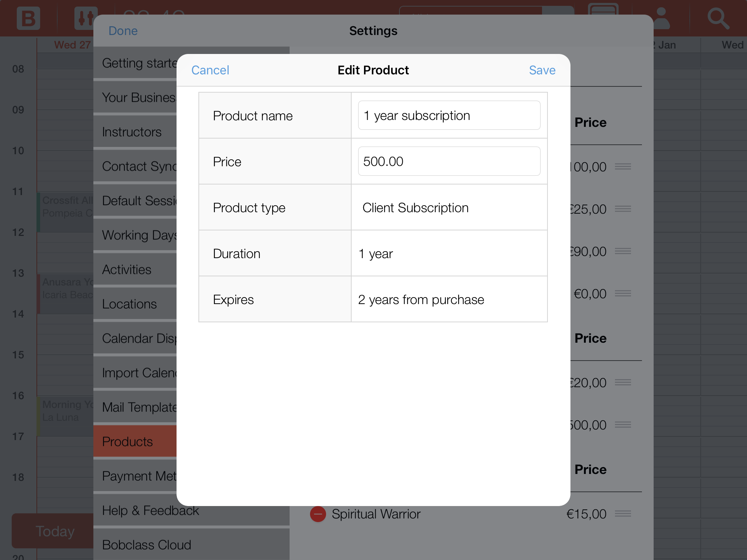Tap the red delete icon beside Spiritual Warrior

pos(318,514)
